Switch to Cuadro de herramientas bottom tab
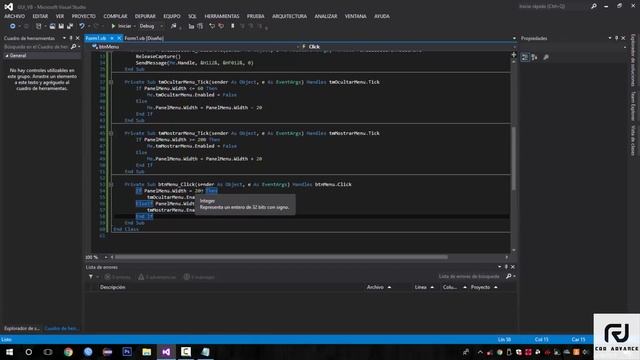 [x=62, y=329]
